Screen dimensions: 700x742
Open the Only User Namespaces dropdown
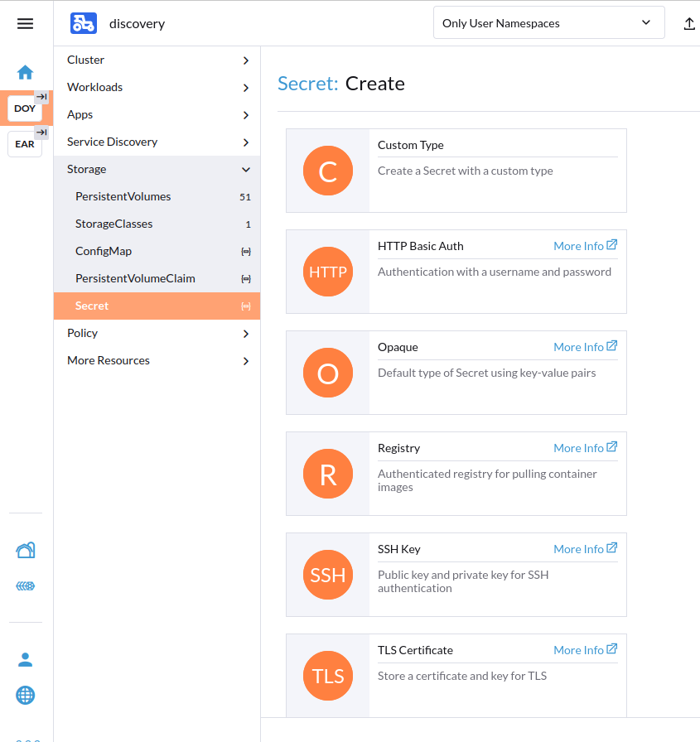tap(548, 23)
